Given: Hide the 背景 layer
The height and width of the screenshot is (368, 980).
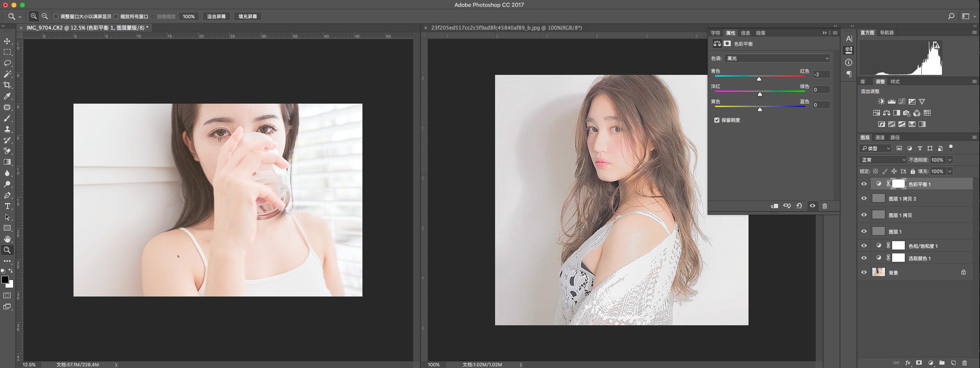Looking at the screenshot, I should 864,272.
